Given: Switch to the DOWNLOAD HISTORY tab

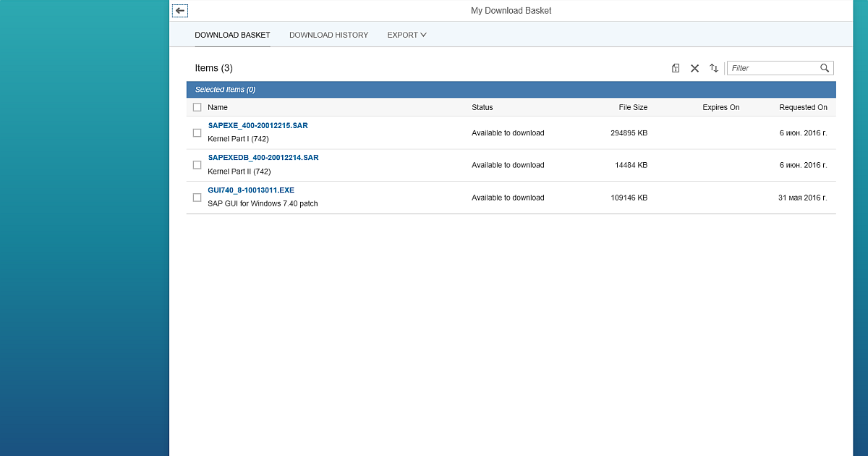Looking at the screenshot, I should click(328, 35).
